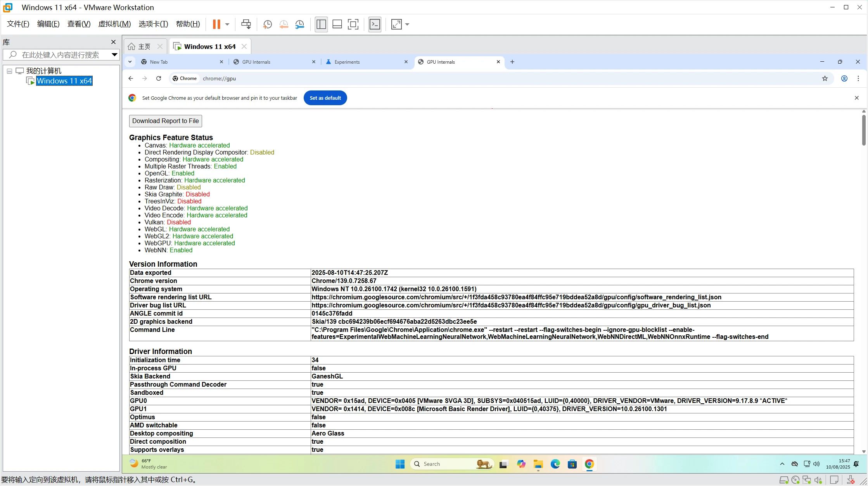The image size is (868, 486).
Task: Send Ctrl+Alt+Del to virtual machine
Action: click(246, 24)
